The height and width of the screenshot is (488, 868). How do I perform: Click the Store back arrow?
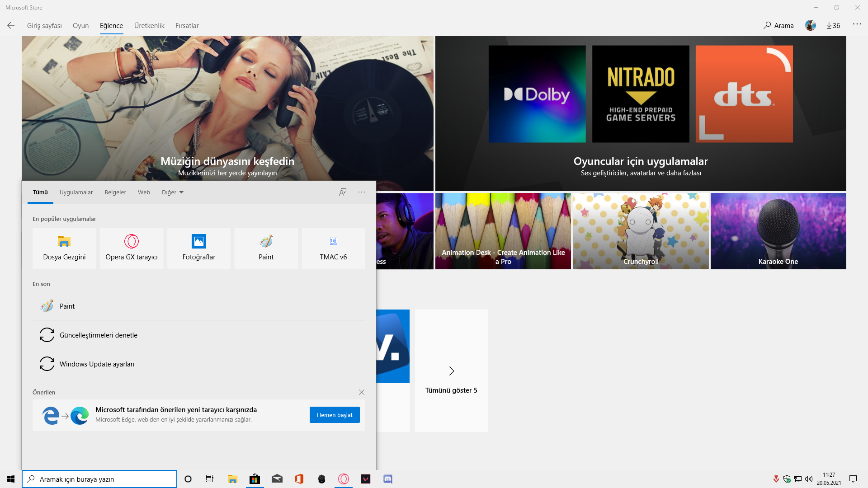tap(11, 26)
